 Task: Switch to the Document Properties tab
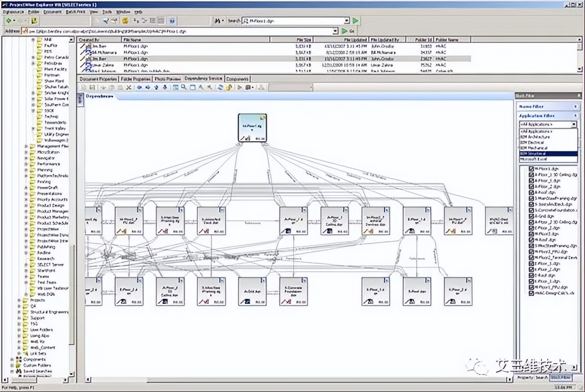click(x=98, y=79)
